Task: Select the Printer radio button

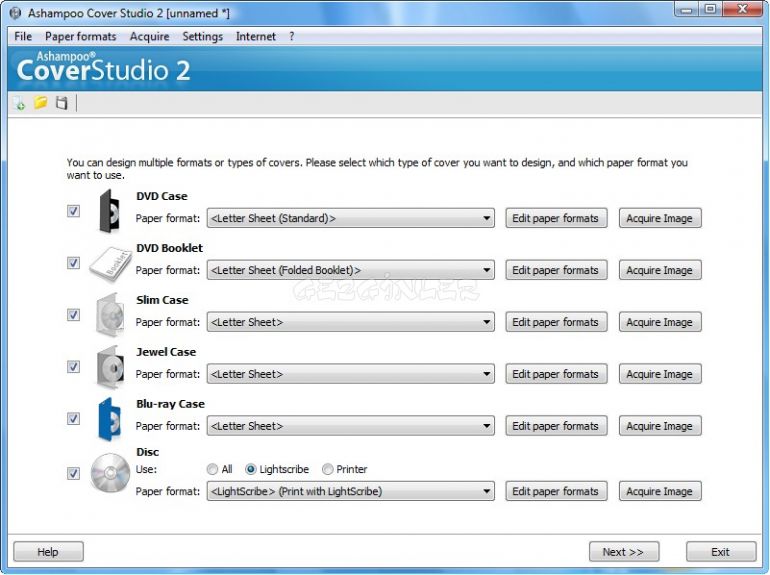Action: tap(344, 469)
